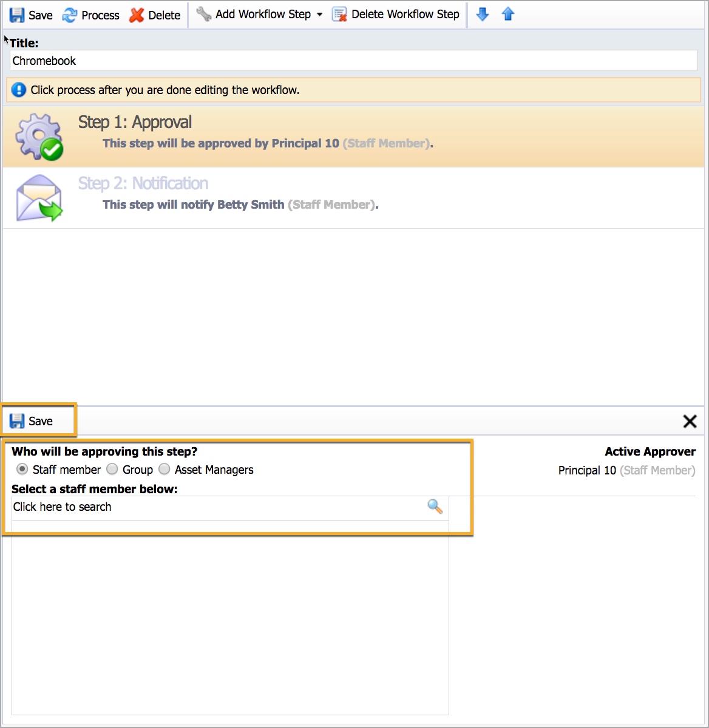This screenshot has width=709, height=728.
Task: Select the Group radio button
Action: (x=112, y=469)
